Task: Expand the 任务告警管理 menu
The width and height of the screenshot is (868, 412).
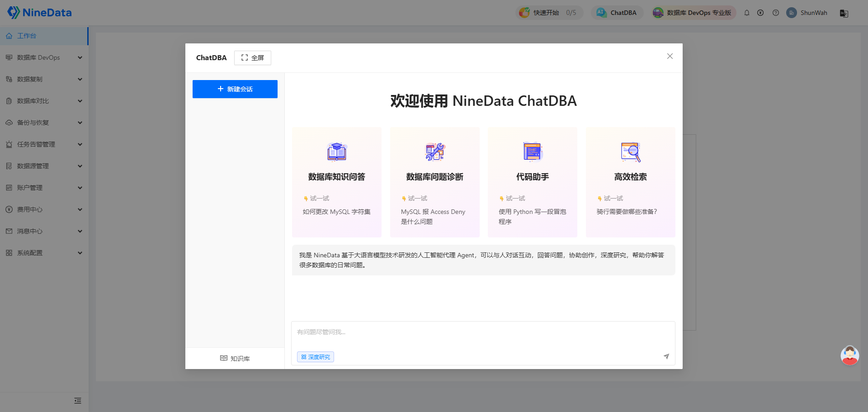Action: [44, 144]
